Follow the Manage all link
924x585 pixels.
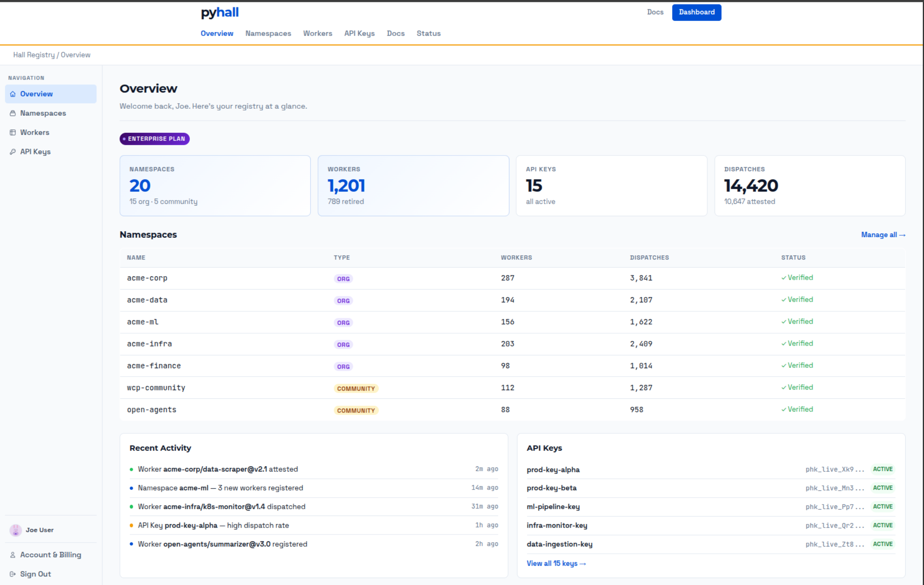(x=883, y=235)
